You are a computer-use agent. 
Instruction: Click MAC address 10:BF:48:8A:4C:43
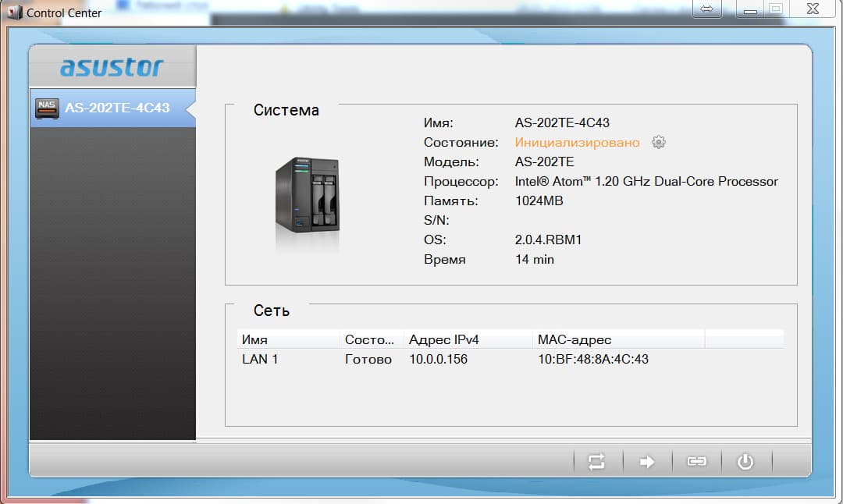tap(593, 360)
